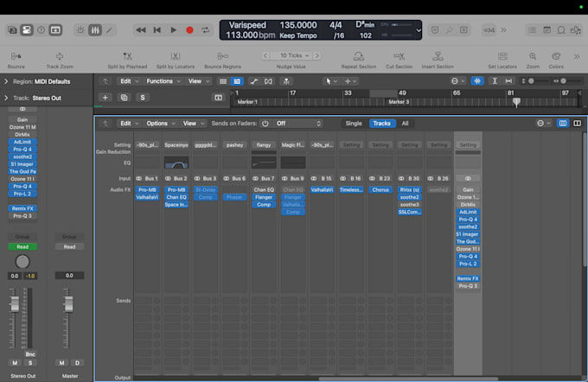Open the tracks area View menu
The height and width of the screenshot is (382, 588).
pos(198,81)
